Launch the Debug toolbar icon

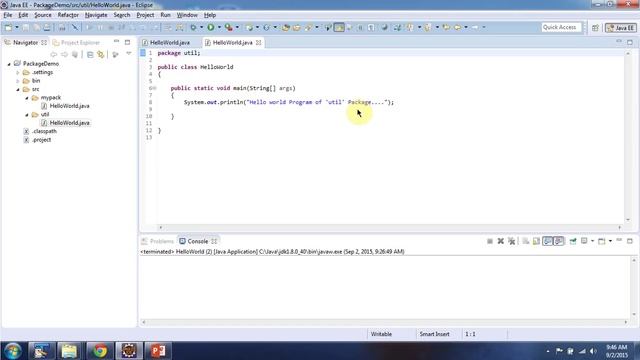click(193, 27)
